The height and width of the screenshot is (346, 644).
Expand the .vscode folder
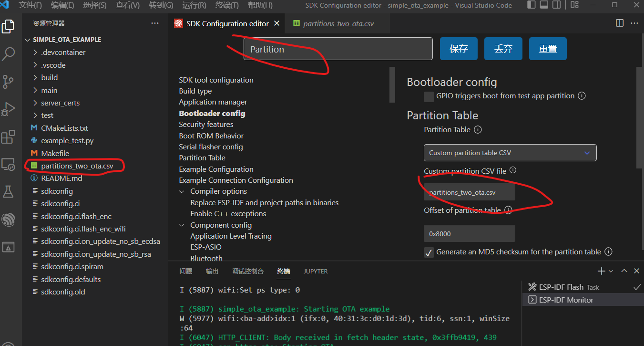tap(35, 65)
